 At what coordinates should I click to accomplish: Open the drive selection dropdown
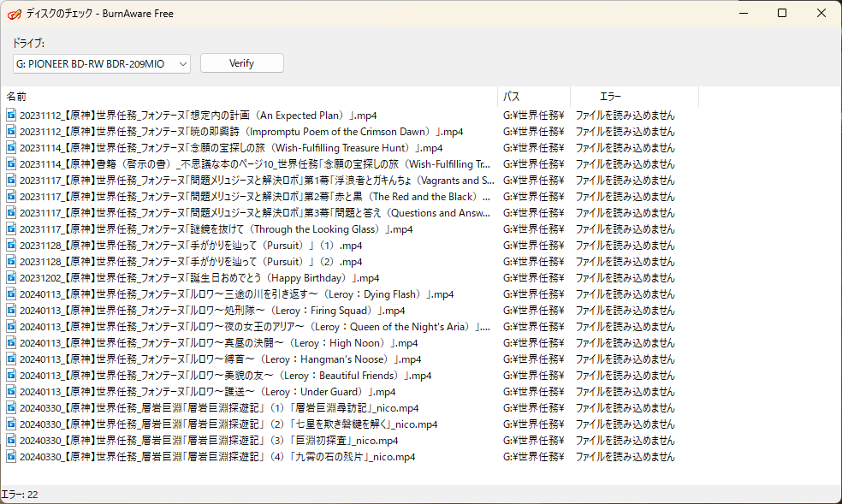pyautogui.click(x=102, y=64)
